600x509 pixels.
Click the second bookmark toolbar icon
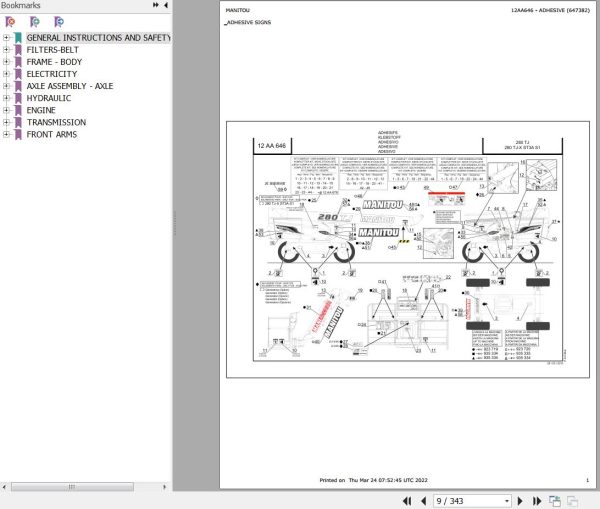[x=34, y=22]
